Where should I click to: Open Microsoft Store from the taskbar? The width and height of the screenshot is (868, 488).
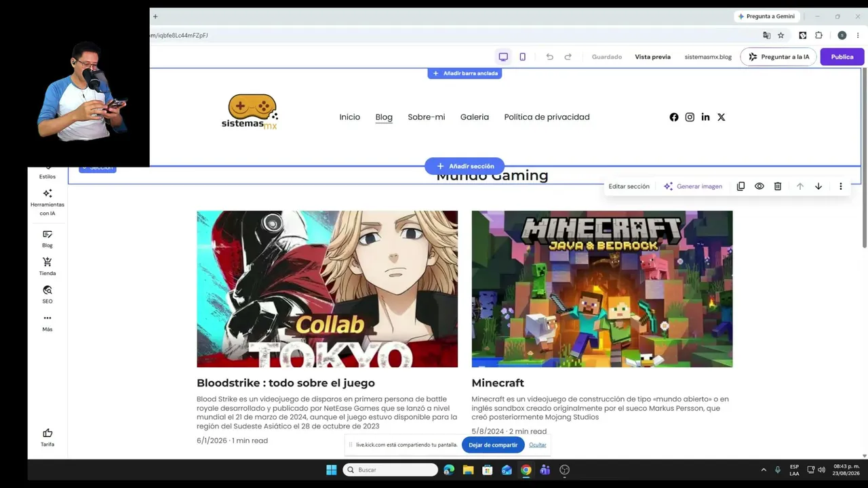point(487,470)
